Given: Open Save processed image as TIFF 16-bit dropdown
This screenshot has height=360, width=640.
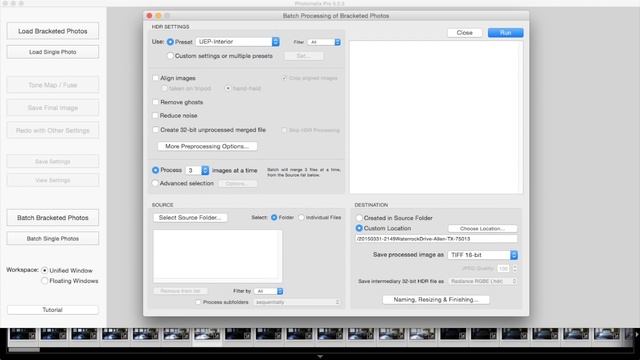Looking at the screenshot, I should (483, 255).
